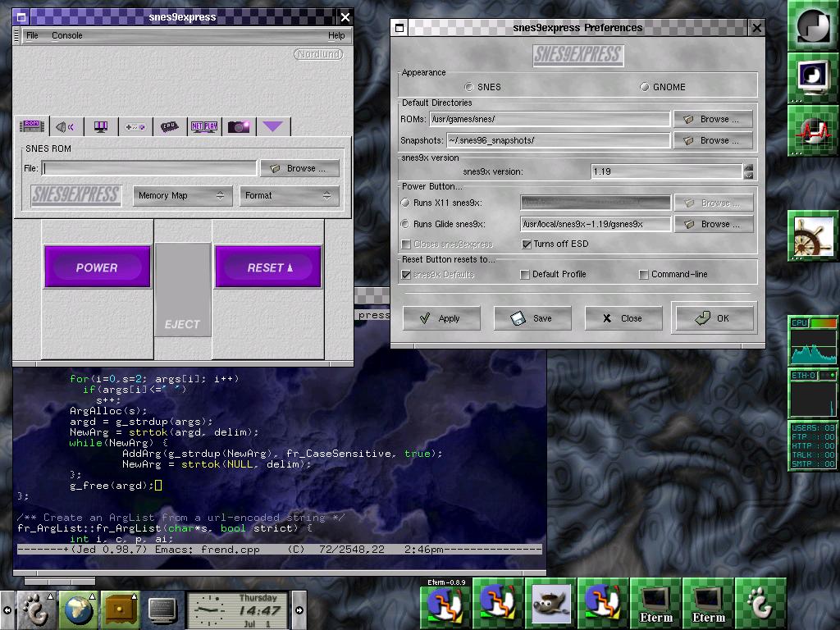Browse for the Snapshots directory
The width and height of the screenshot is (840, 630).
click(713, 140)
